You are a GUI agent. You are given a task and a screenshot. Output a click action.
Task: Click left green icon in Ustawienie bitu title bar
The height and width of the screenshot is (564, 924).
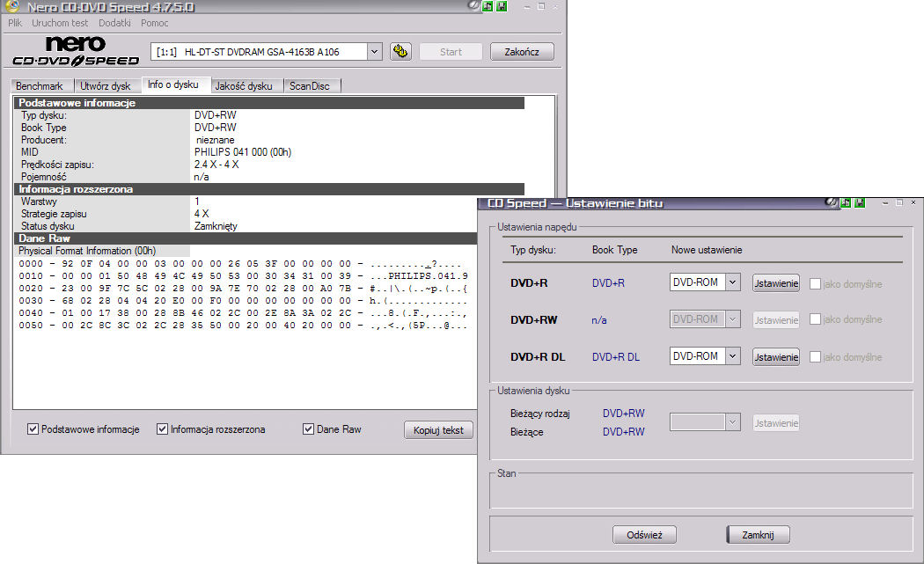[846, 202]
